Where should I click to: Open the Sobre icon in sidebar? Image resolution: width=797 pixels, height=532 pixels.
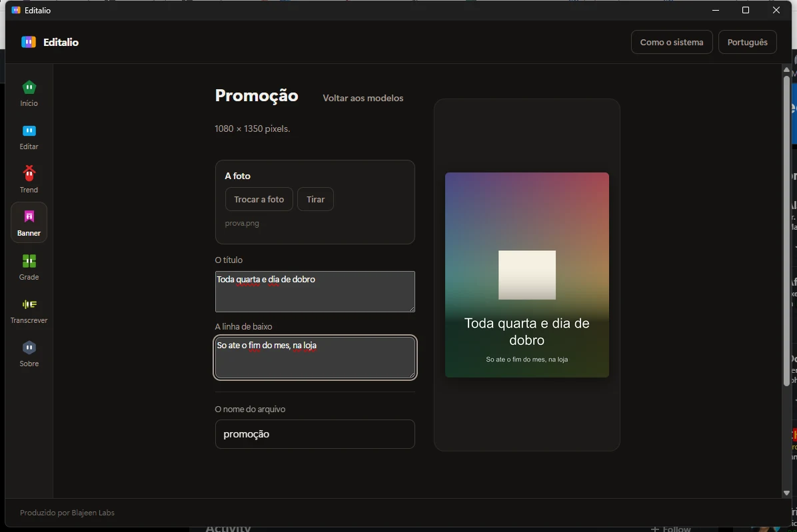[x=29, y=348]
